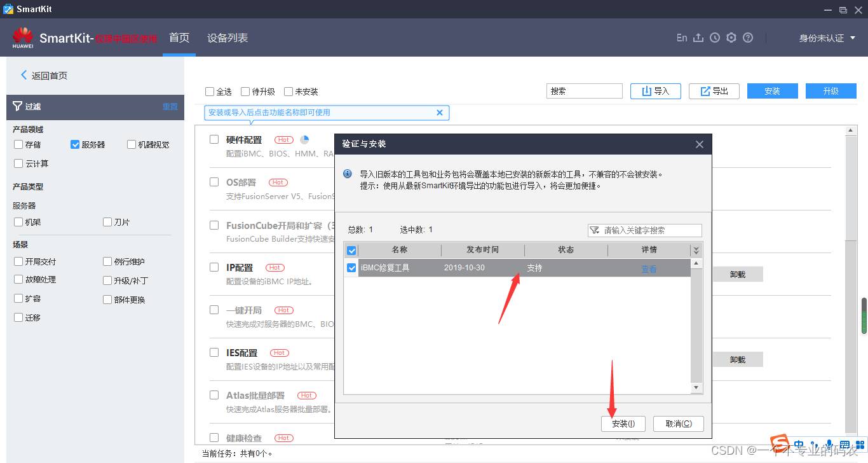The width and height of the screenshot is (868, 463).
Task: Check the 刀片 checkbox
Action: pyautogui.click(x=107, y=222)
